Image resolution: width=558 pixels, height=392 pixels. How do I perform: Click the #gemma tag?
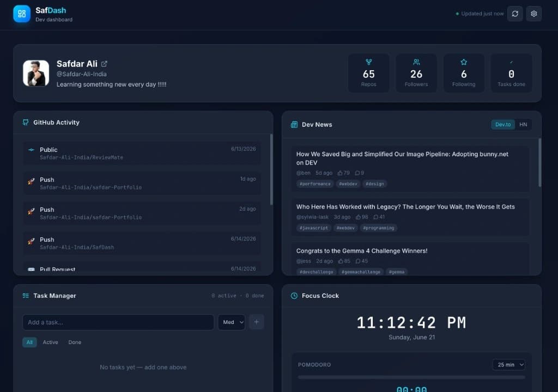click(x=397, y=272)
